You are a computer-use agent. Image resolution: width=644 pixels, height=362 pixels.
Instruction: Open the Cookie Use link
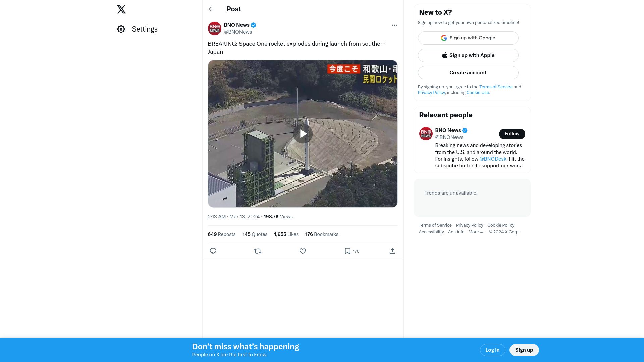point(478,93)
